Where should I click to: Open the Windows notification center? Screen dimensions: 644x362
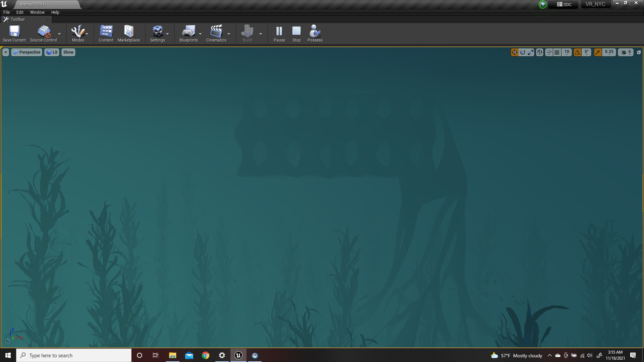633,355
